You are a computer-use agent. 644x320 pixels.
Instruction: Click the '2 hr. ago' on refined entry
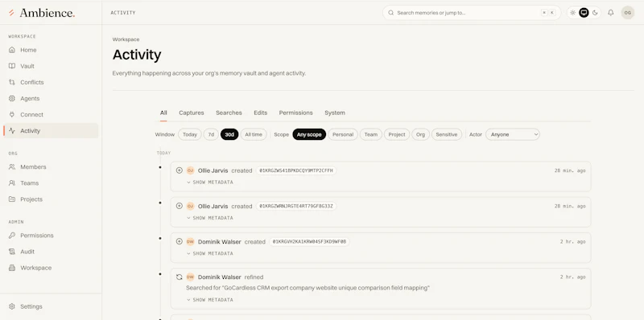pyautogui.click(x=572, y=277)
